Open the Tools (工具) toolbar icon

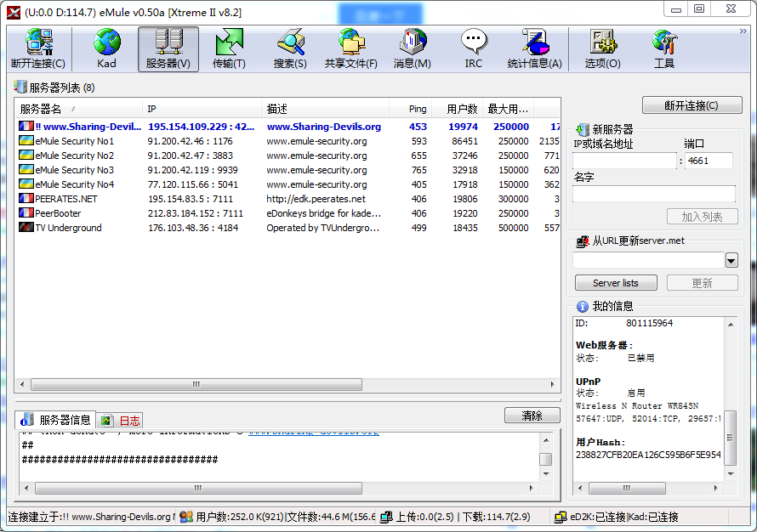pos(663,48)
